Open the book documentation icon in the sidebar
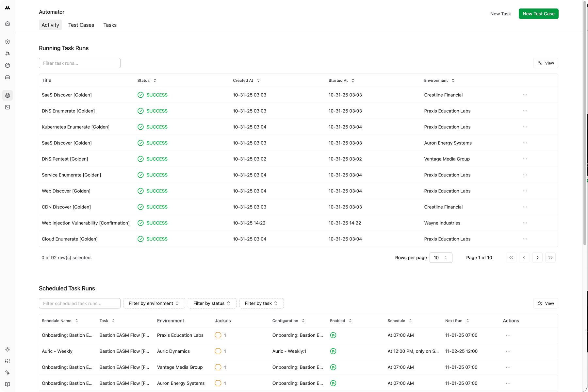588x392 pixels. tap(8, 384)
